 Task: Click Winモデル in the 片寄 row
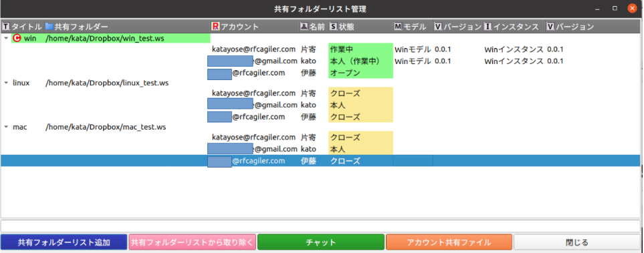click(x=413, y=49)
